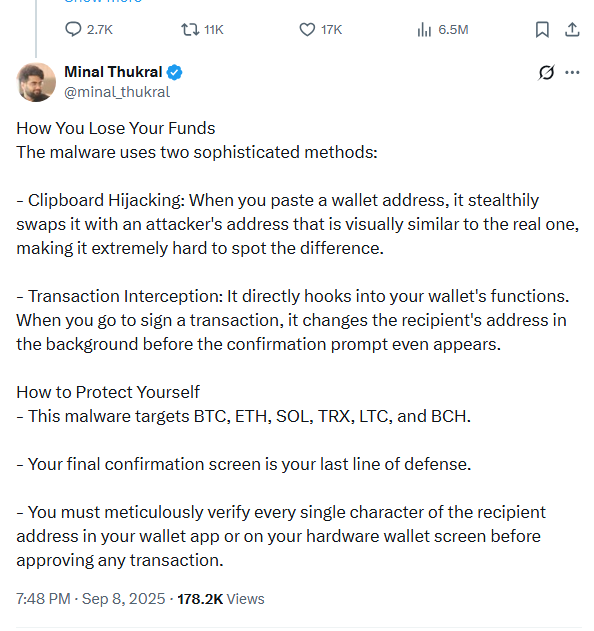Repost using the retweet arrows icon

(190, 29)
